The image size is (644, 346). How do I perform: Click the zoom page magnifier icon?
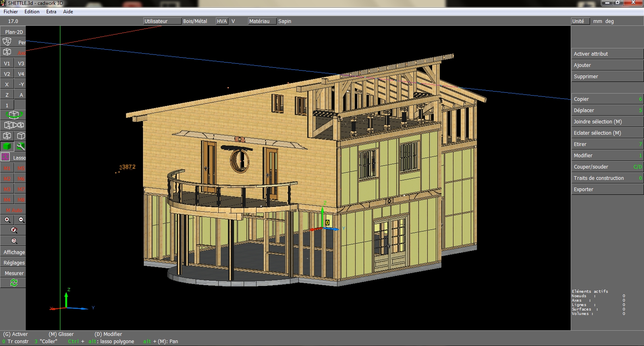click(14, 241)
